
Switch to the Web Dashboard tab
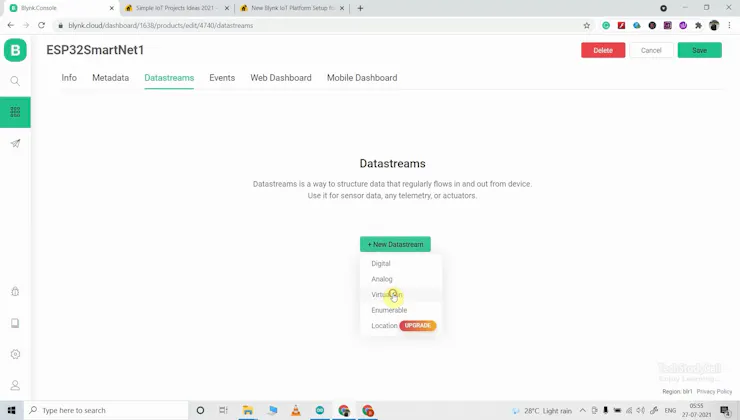coord(281,78)
